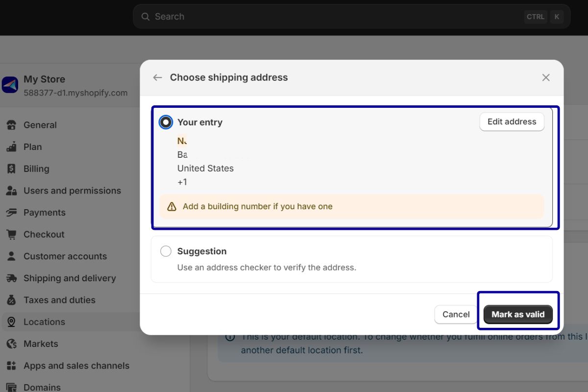Click the warning triangle icon

[x=171, y=207]
